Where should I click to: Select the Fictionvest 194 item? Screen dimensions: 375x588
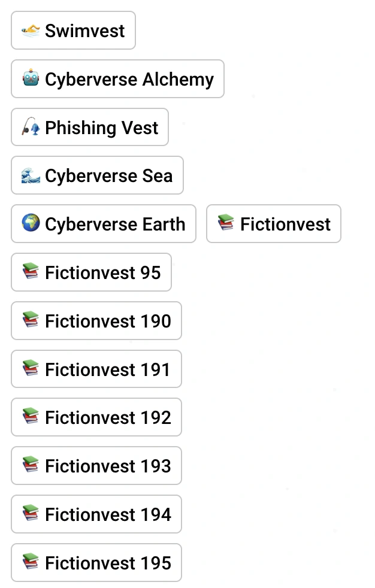tap(96, 514)
